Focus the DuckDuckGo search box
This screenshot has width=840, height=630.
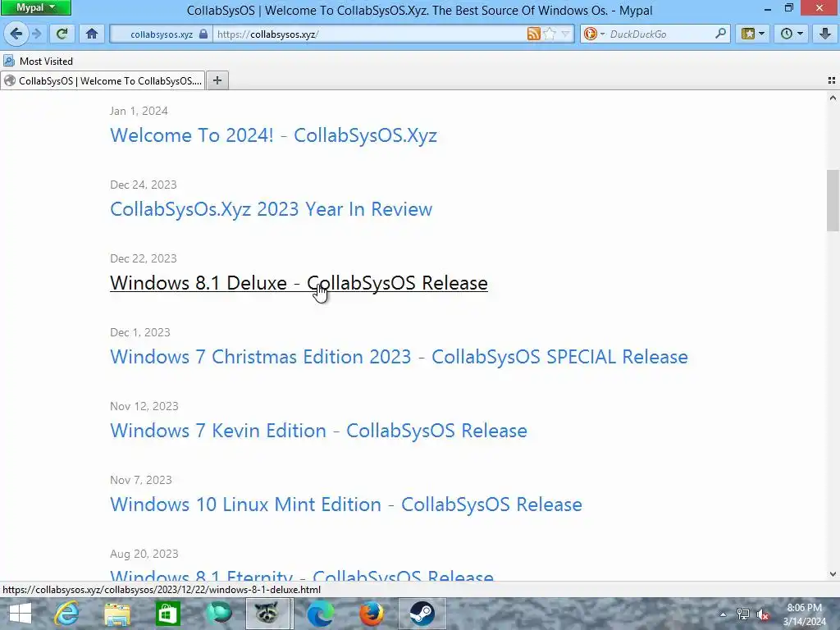click(x=660, y=34)
